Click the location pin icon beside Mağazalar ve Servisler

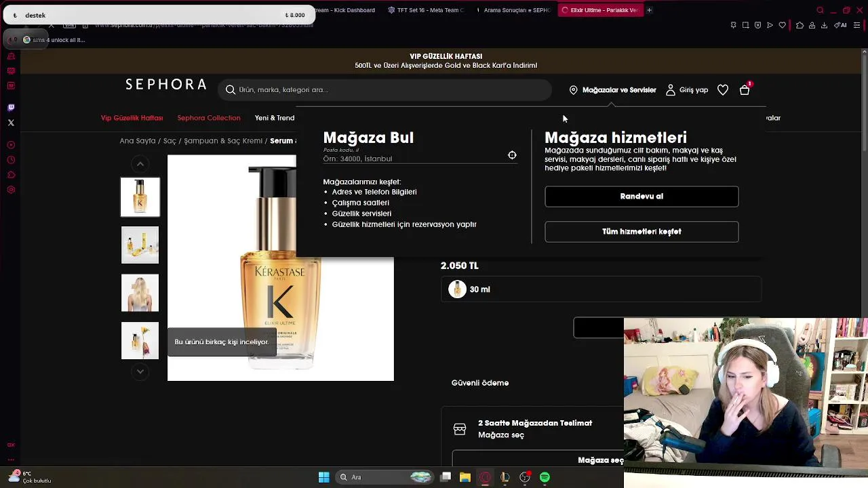[573, 89]
